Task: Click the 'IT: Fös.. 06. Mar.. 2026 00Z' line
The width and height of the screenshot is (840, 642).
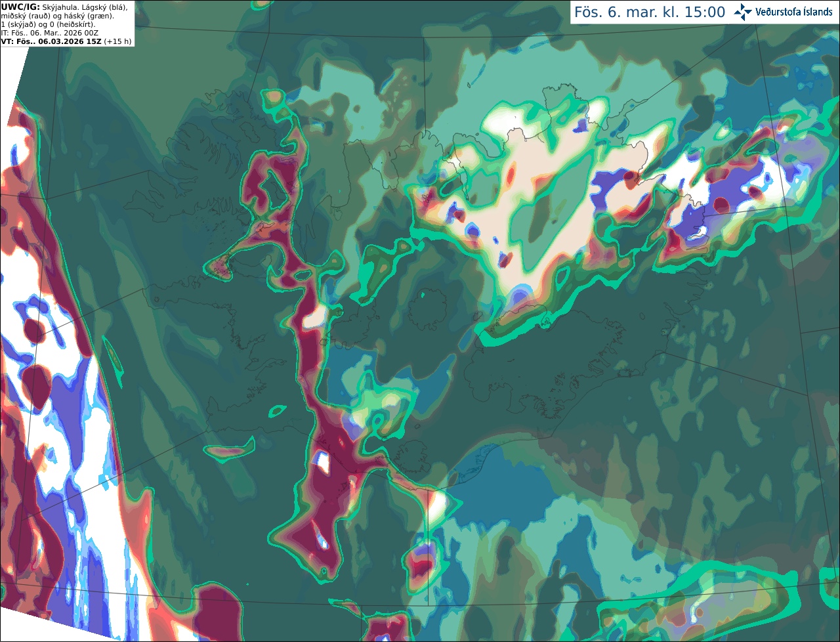Action: 50,33
